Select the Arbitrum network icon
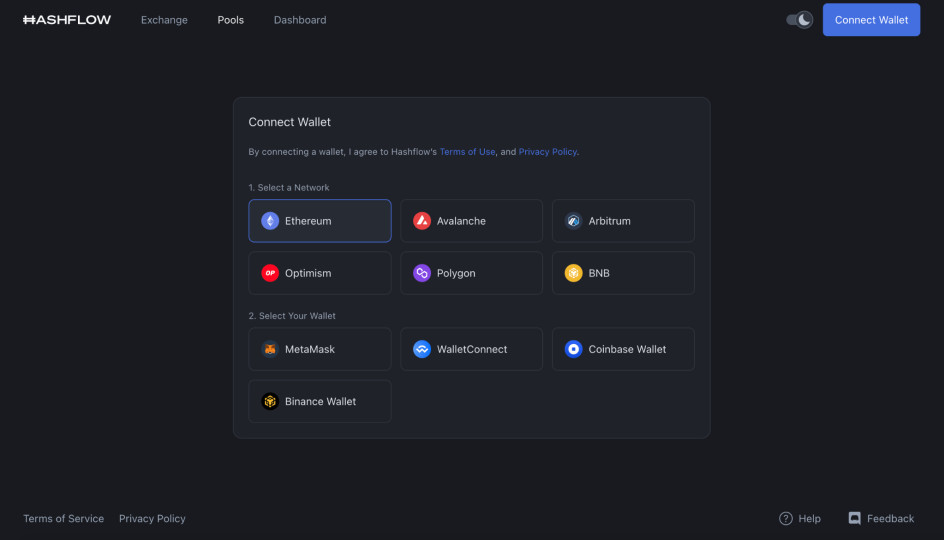The height and width of the screenshot is (540, 944). pos(573,221)
